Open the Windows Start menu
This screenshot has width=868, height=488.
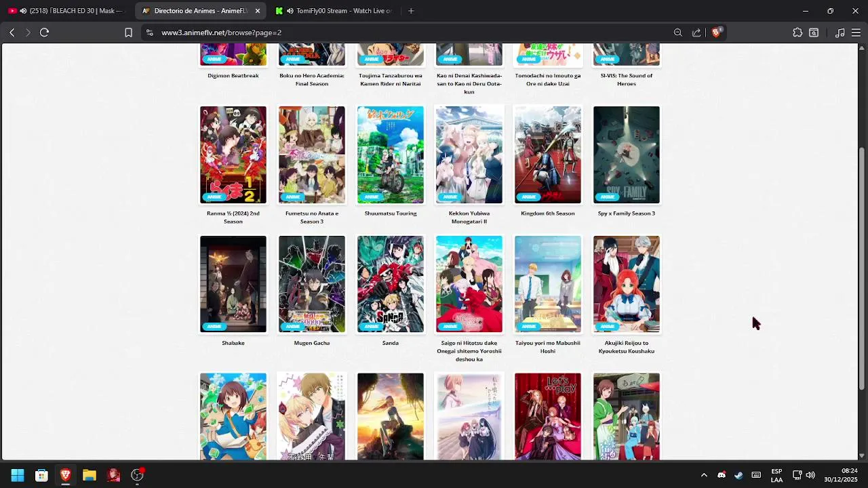coord(18,475)
